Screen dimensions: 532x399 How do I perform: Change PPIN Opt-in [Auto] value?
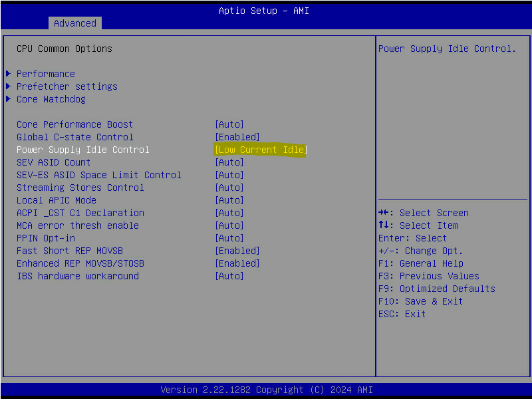coord(229,238)
